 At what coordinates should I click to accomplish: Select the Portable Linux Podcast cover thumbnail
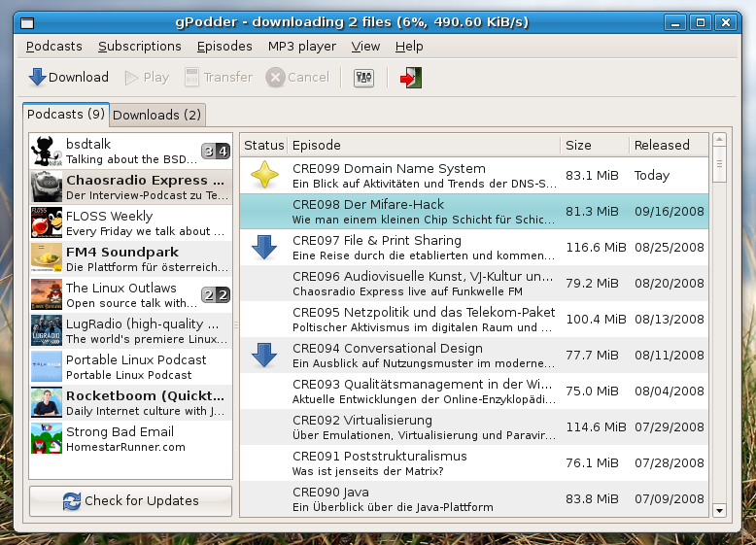pos(47,366)
